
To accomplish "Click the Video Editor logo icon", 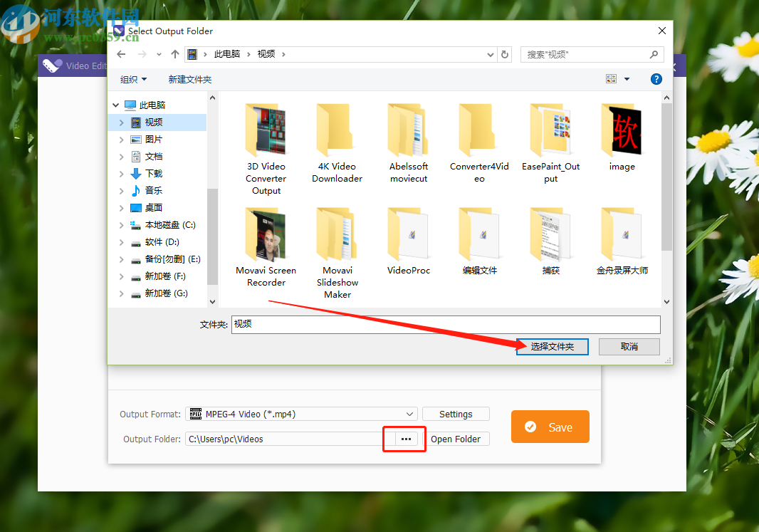I will [x=52, y=65].
